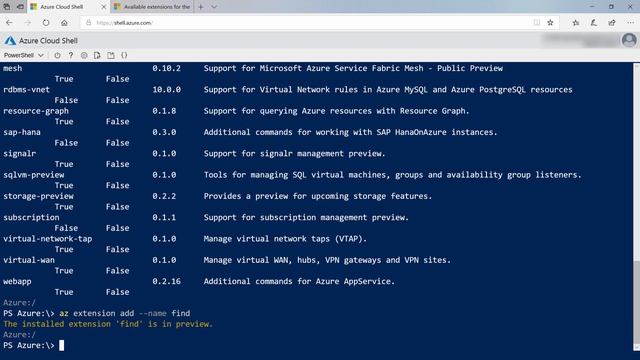Click resource-graph version 0.1.8
This screenshot has width=640, height=360.
point(164,111)
